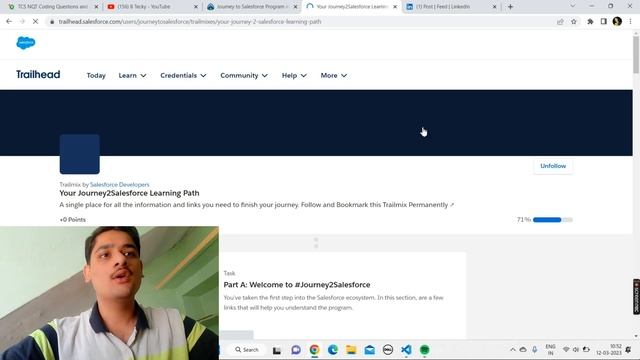Screen dimensions: 640x360
Task: Click the Unfollow button
Action: [x=553, y=166]
